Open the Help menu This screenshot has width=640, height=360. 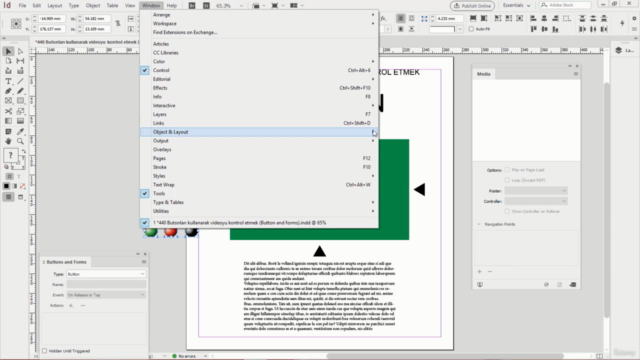click(x=172, y=5)
